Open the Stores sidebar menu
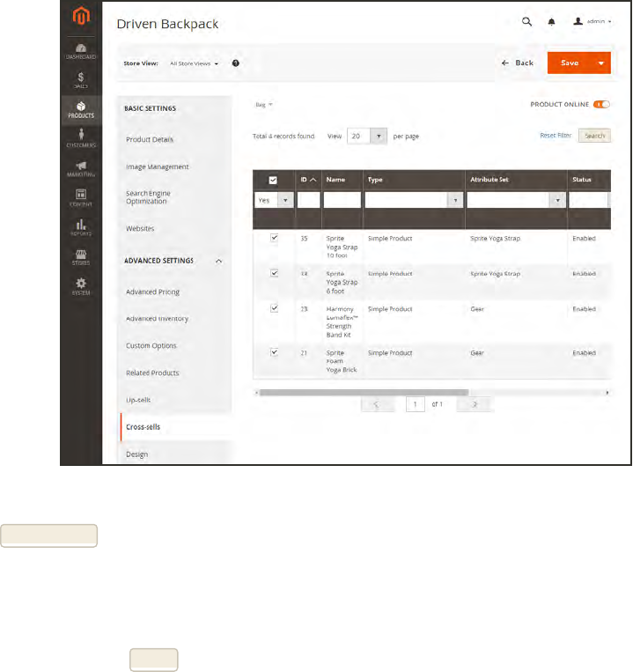 [x=81, y=257]
